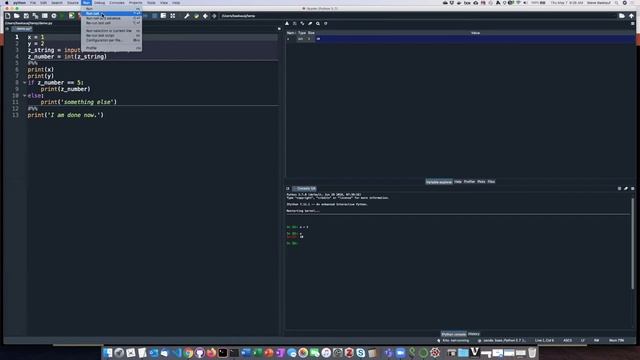The height and width of the screenshot is (360, 640).
Task: Select Run cell and advance menu entry
Action: tap(112, 18)
